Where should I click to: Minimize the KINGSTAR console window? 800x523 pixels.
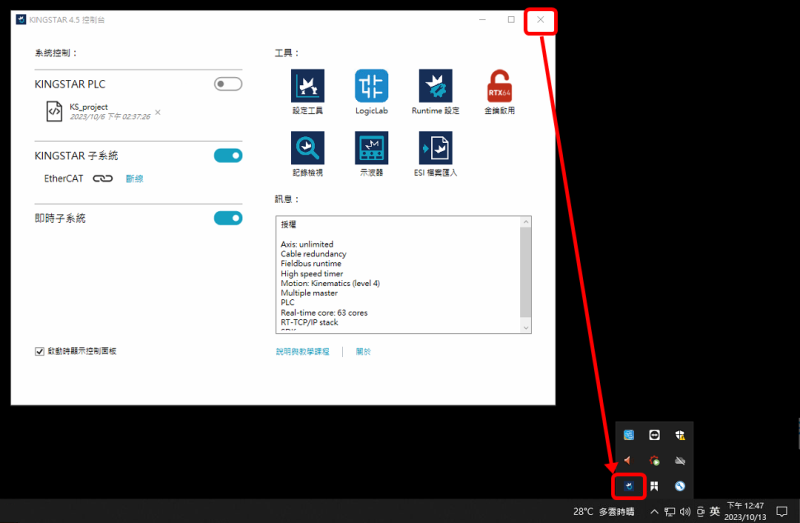point(482,20)
